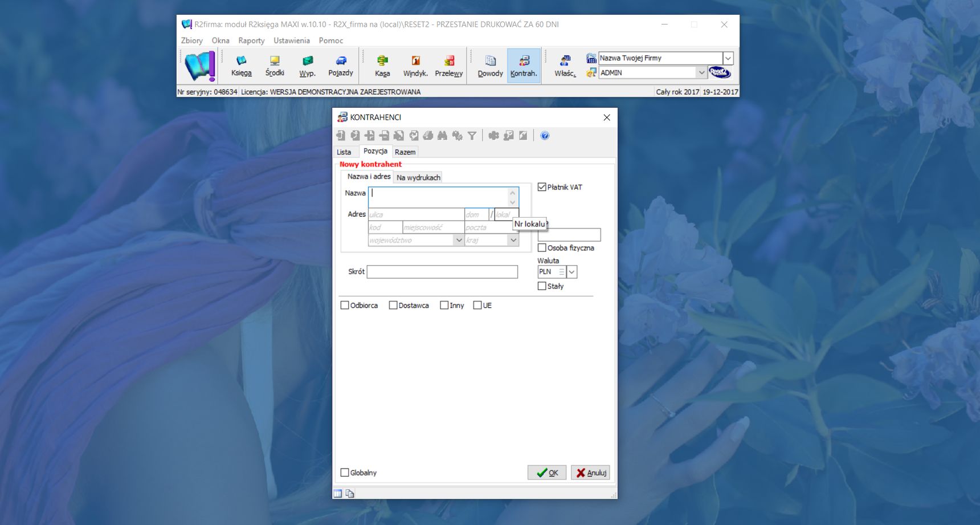Open the Kasa module
Viewport: 980px width, 525px height.
(x=382, y=66)
